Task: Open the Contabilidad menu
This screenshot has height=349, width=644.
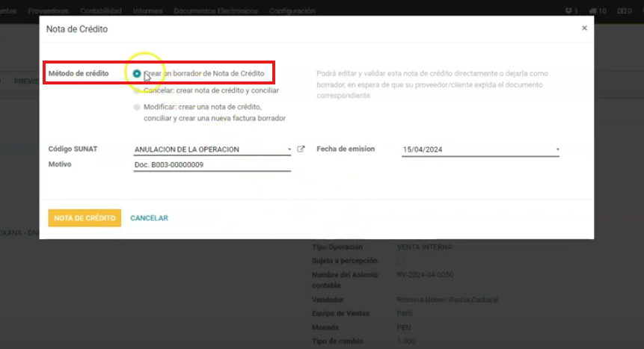Action: pyautogui.click(x=101, y=11)
